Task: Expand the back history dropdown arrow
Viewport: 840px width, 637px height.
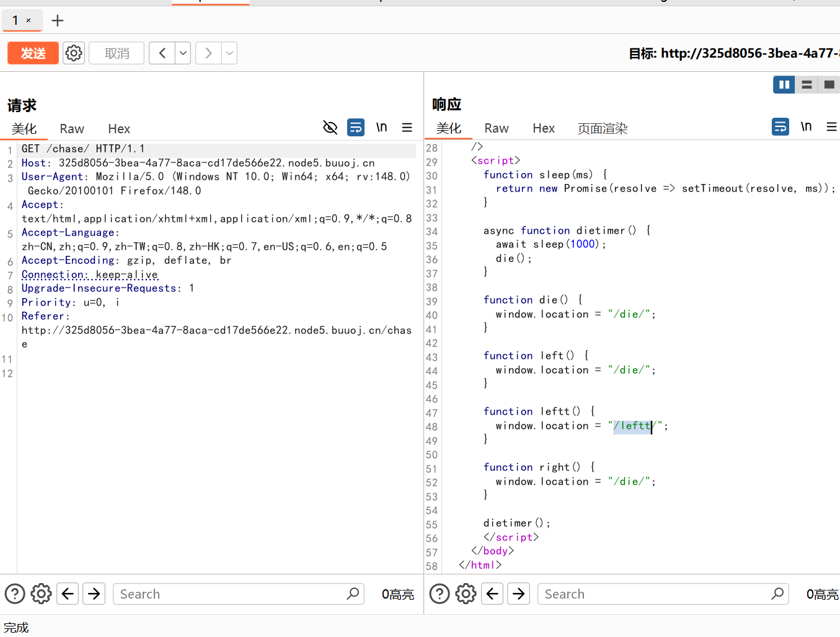Action: 183,53
